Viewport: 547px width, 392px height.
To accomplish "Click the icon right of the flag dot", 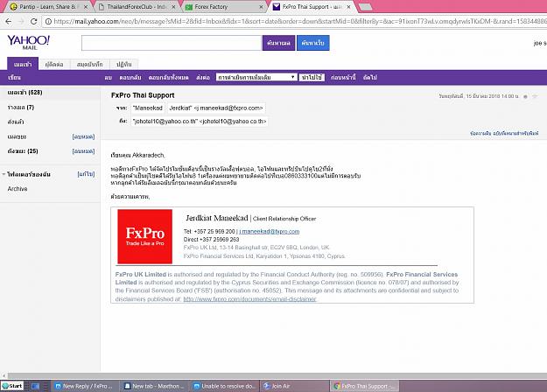I will 535,96.
